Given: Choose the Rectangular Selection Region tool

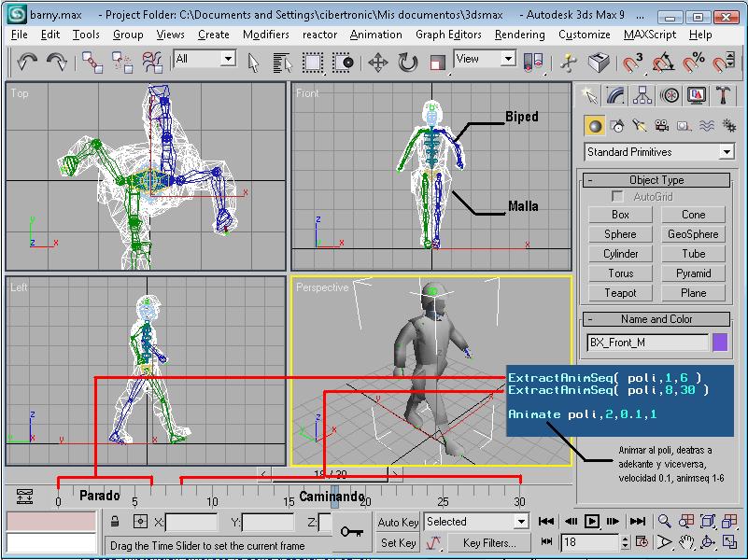Looking at the screenshot, I should tap(313, 63).
